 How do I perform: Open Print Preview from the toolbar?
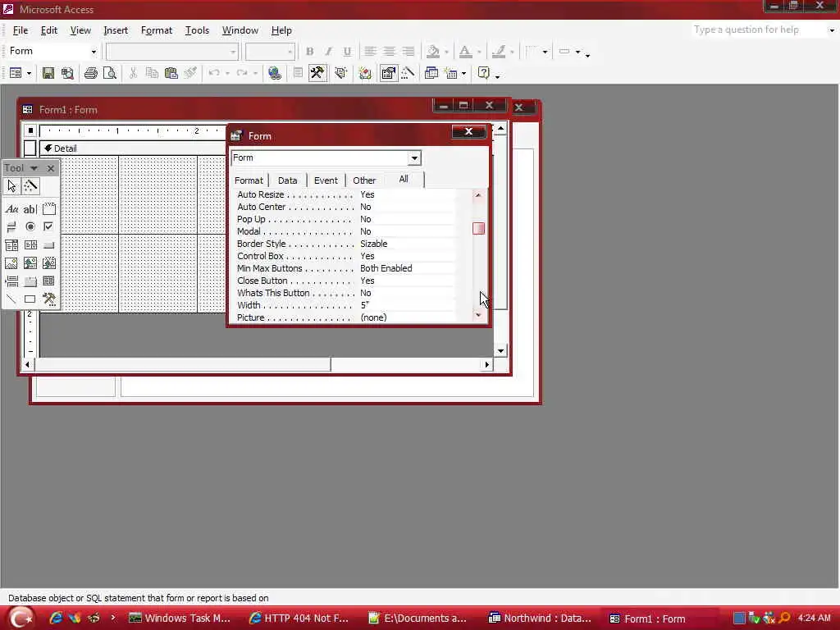click(x=110, y=73)
